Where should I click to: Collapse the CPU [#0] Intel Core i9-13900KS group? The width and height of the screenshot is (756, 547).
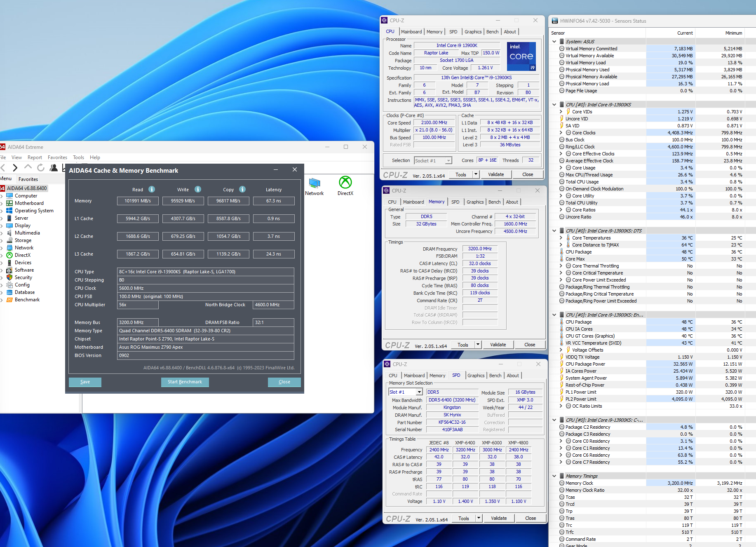point(554,105)
